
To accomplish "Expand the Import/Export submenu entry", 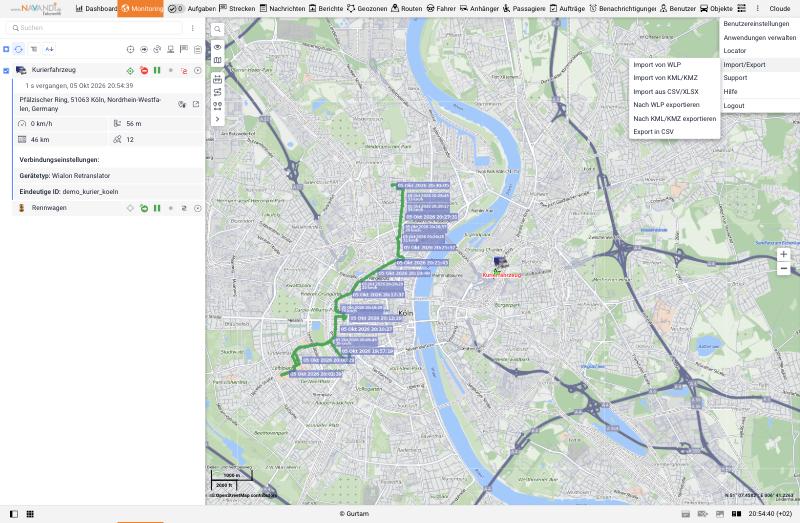I will click(x=760, y=65).
